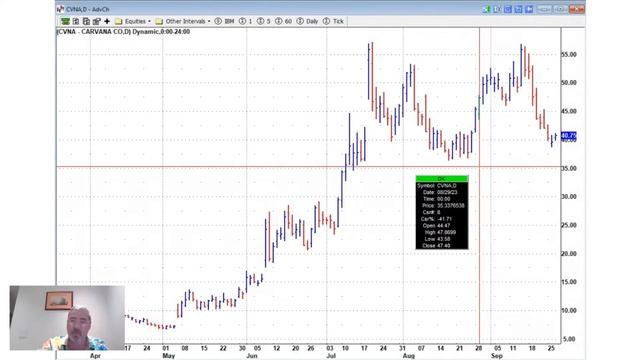Click the Low 43.58 row in data box

tap(442, 239)
